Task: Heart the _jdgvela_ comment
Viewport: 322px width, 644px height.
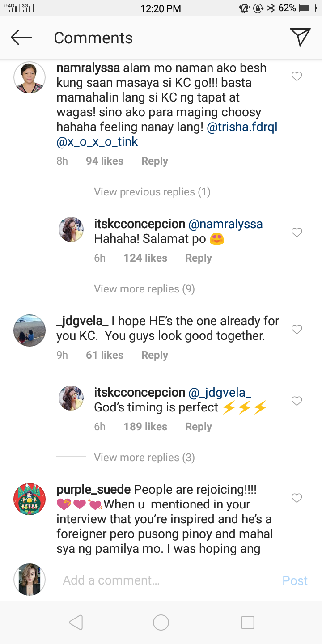Action: pyautogui.click(x=297, y=330)
